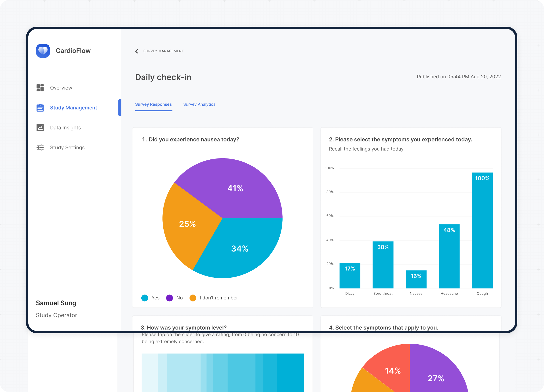Image resolution: width=544 pixels, height=392 pixels.
Task: Click the Headache 48% bar
Action: coord(449,256)
